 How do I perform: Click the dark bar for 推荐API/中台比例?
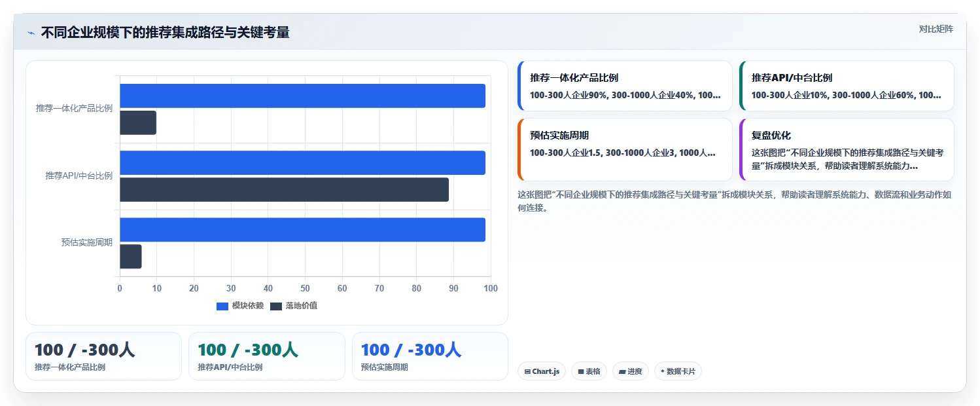point(284,189)
